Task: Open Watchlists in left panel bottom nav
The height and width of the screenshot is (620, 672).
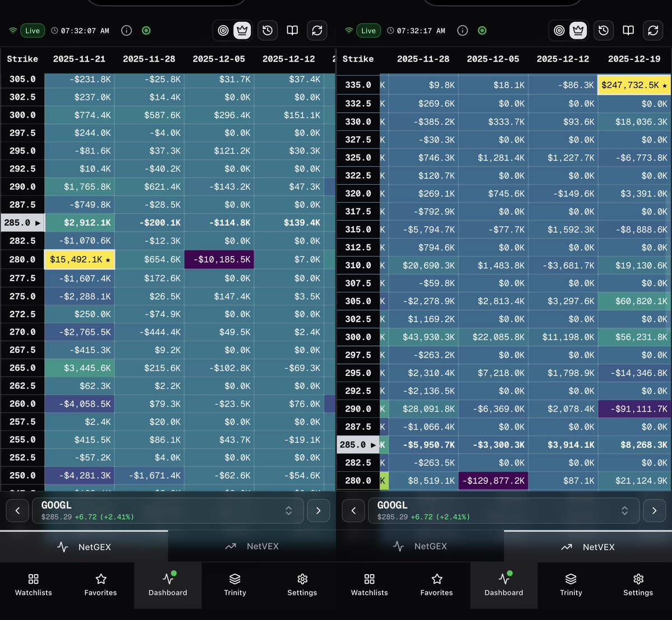Action: [x=34, y=585]
